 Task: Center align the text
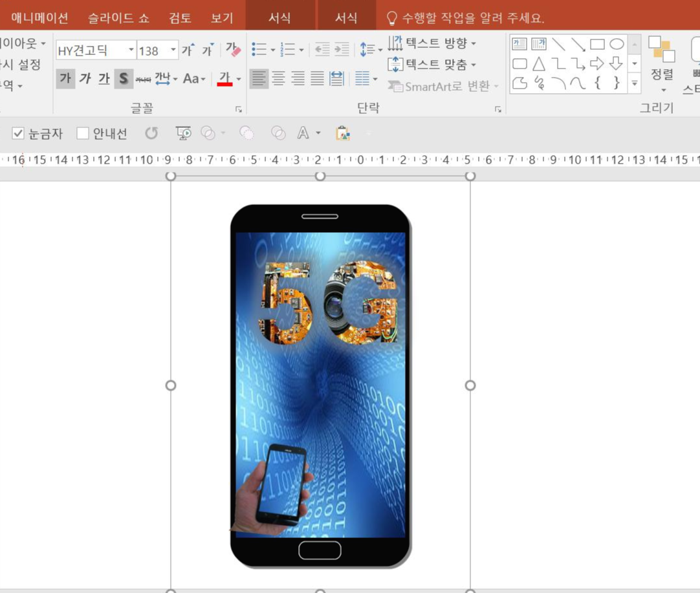tap(278, 78)
